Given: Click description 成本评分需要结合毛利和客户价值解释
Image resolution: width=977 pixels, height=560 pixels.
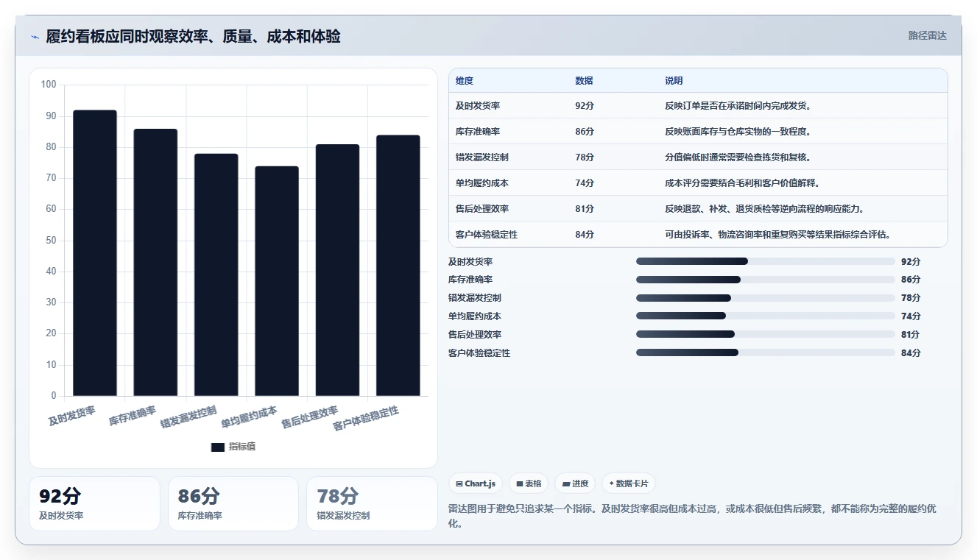Looking at the screenshot, I should [x=742, y=183].
